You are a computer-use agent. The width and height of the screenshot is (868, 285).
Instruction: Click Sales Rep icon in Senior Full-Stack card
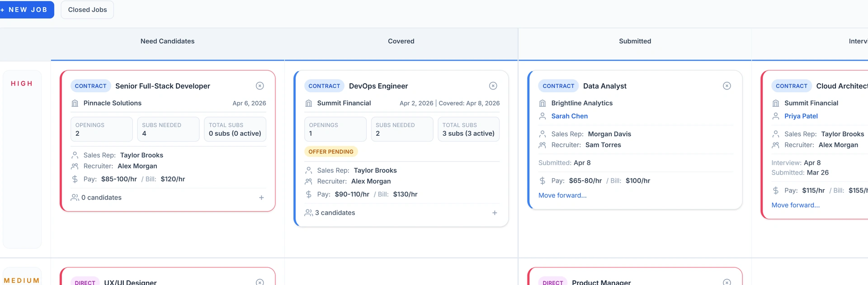[x=75, y=155]
